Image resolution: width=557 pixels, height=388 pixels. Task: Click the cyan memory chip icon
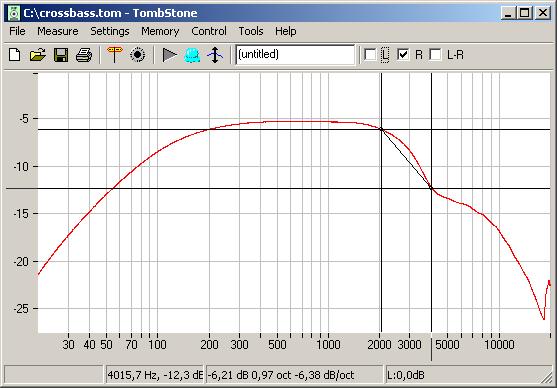pos(192,55)
